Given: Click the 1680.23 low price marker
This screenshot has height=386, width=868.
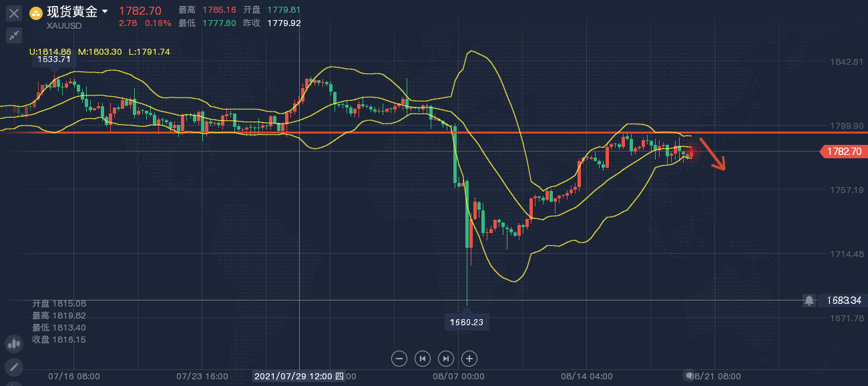Looking at the screenshot, I should click(466, 322).
